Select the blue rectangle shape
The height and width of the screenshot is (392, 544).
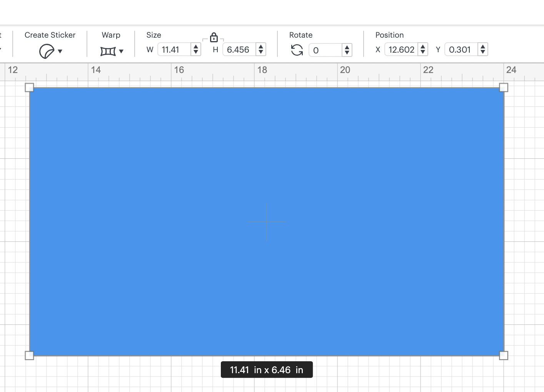[x=267, y=222]
